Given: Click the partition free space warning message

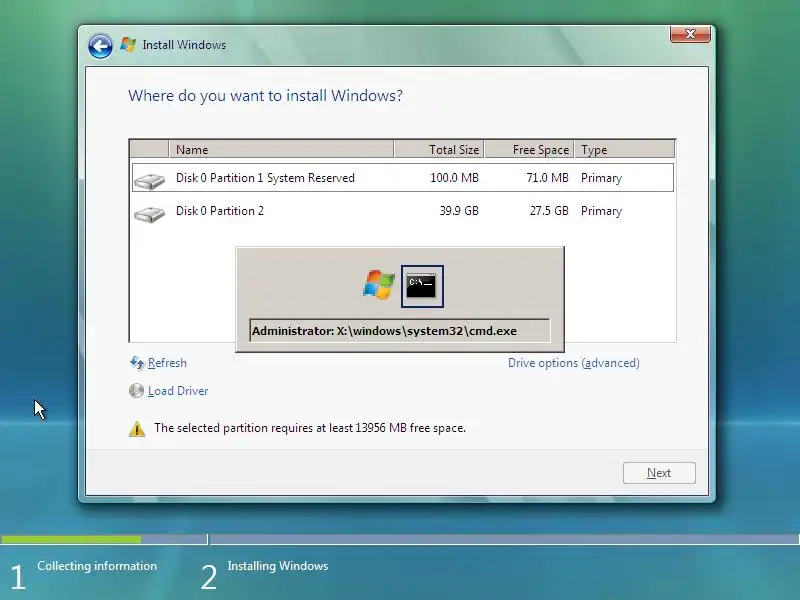Looking at the screenshot, I should click(x=310, y=428).
